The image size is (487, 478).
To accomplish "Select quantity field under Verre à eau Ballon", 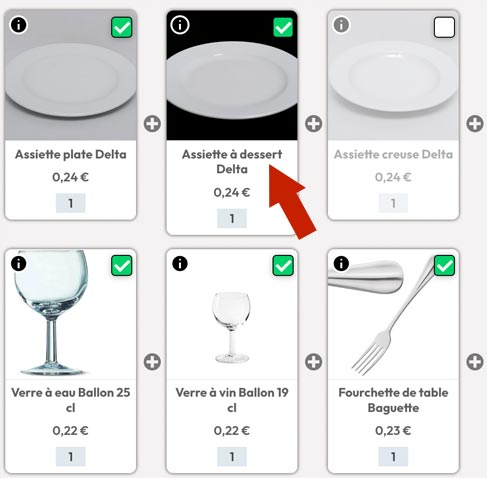I will pyautogui.click(x=71, y=456).
